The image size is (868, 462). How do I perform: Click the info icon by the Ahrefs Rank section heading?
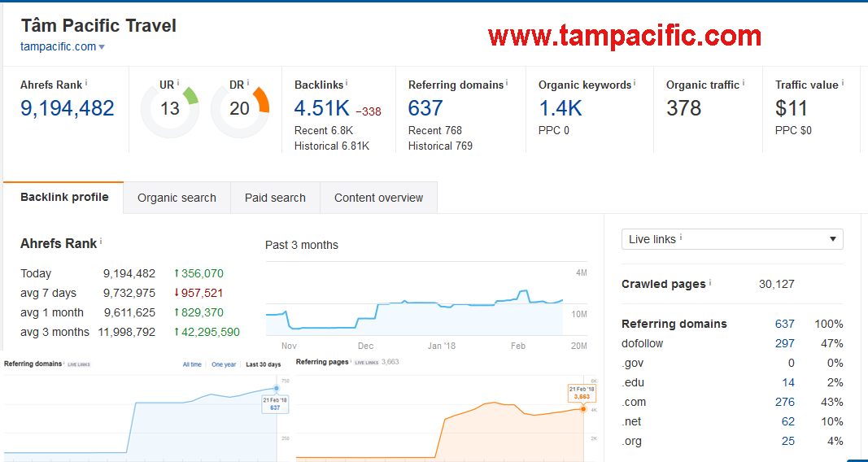coord(101,242)
